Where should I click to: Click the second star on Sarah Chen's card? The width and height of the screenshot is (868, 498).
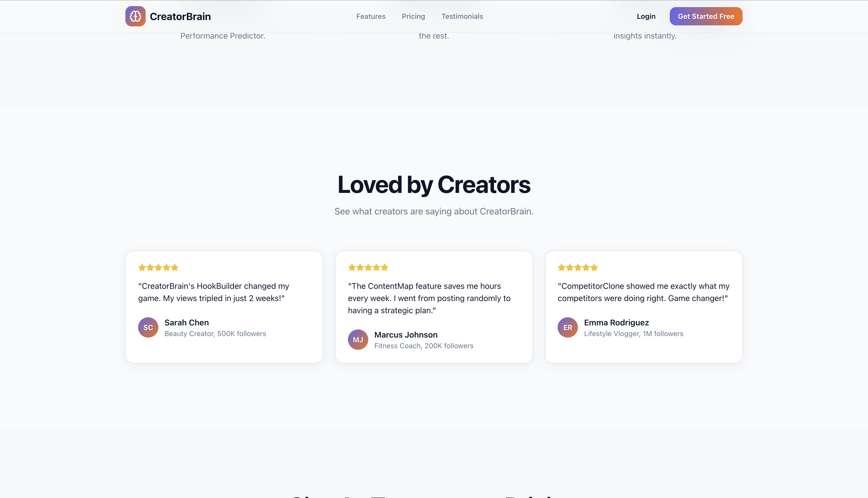tap(151, 268)
